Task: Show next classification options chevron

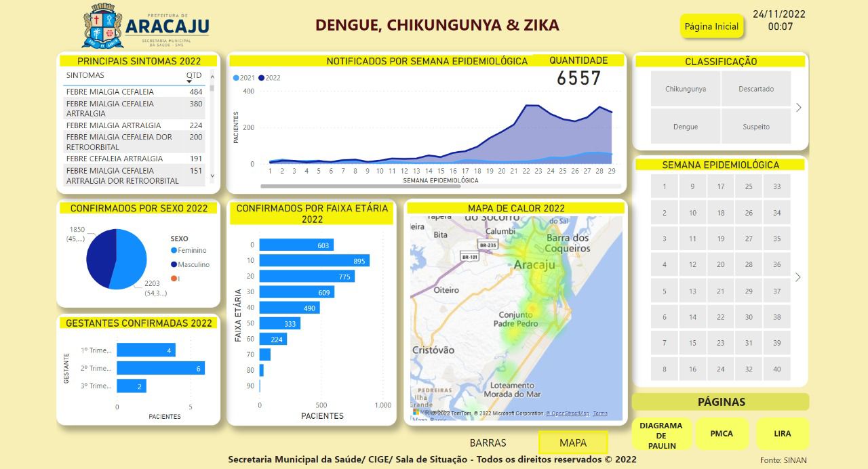Action: click(799, 107)
